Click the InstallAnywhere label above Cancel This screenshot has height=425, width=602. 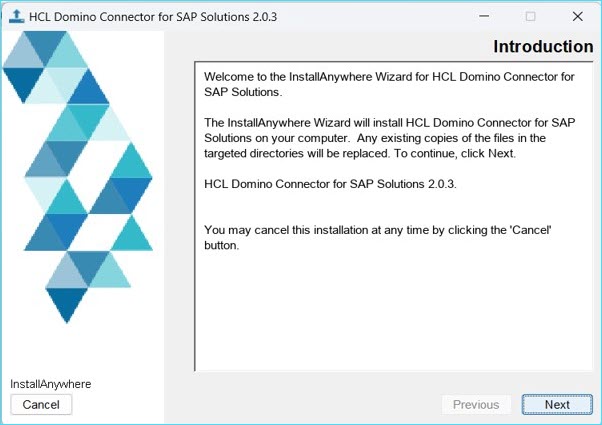click(50, 384)
